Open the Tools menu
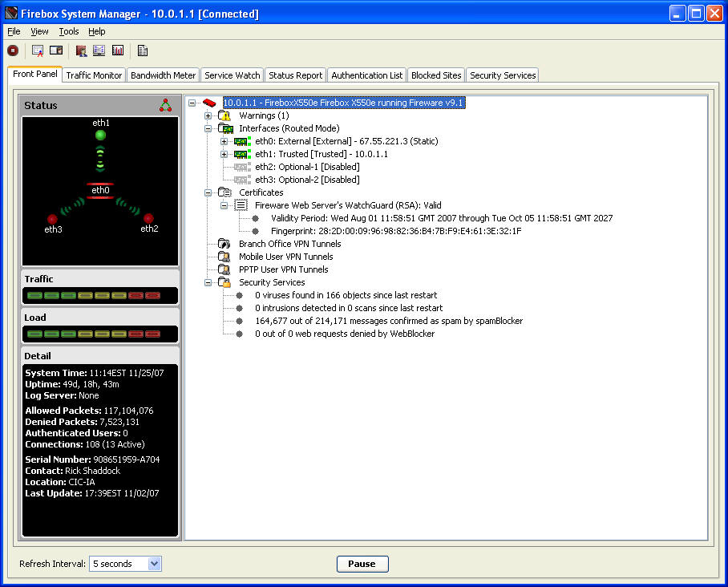Screen dimensions: 728x587 tap(69, 31)
